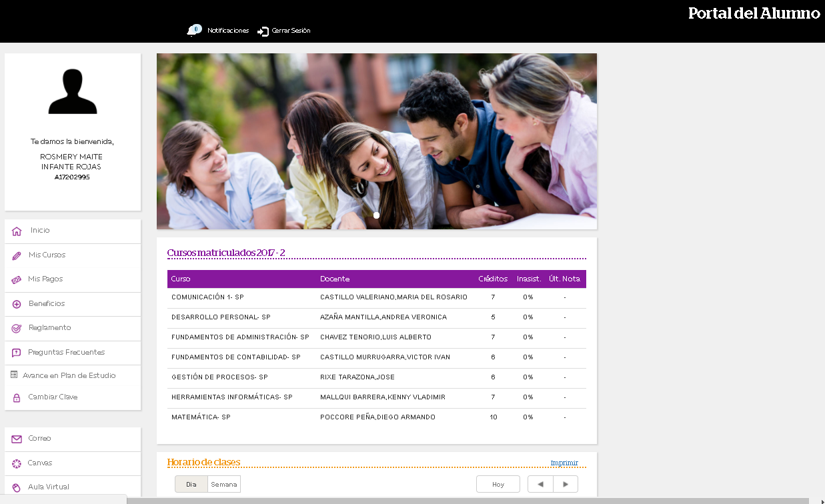Click the Imprimir link
Image resolution: width=825 pixels, height=504 pixels.
[x=564, y=461]
